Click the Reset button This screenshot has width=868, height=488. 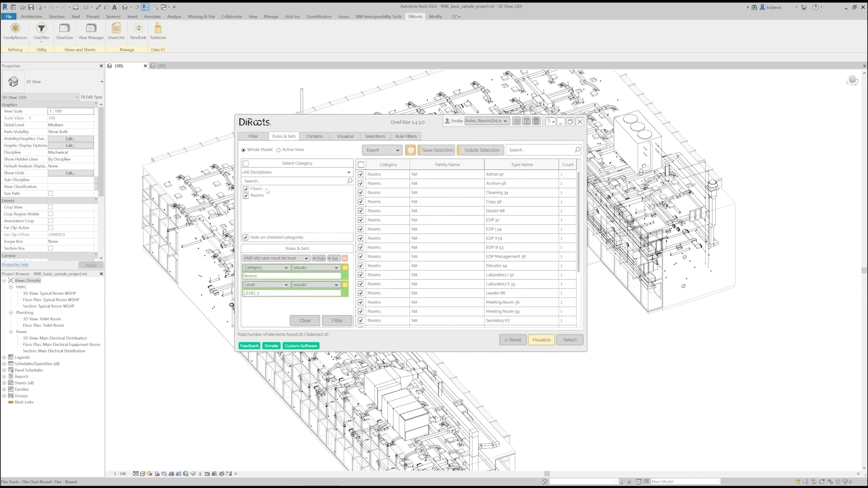[513, 340]
